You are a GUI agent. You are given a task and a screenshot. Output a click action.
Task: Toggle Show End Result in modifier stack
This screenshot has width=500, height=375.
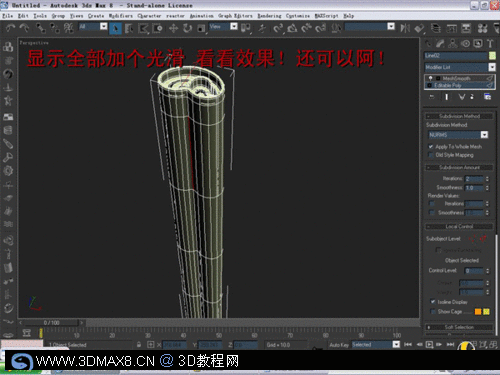click(x=447, y=97)
